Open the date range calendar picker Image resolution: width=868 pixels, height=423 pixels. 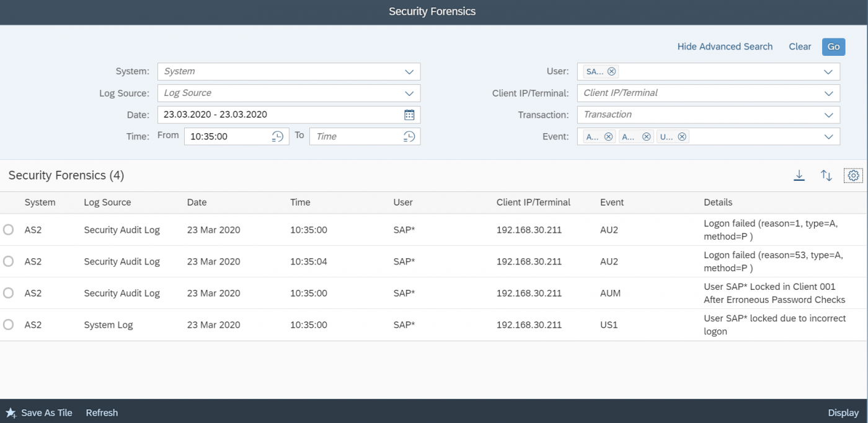[409, 114]
